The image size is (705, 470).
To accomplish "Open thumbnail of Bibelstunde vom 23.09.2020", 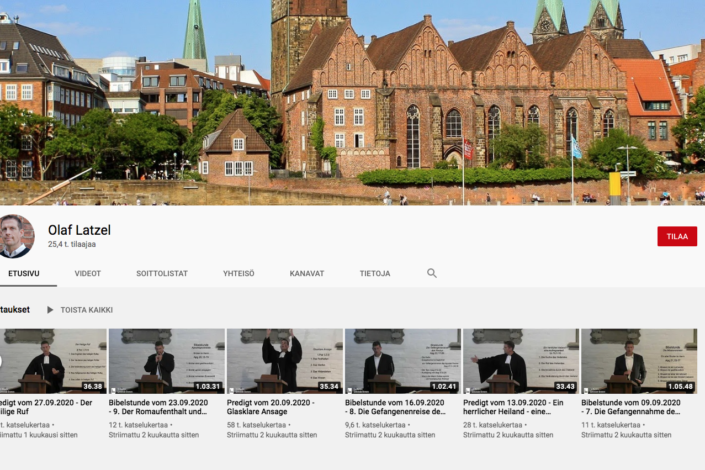I will pyautogui.click(x=167, y=361).
